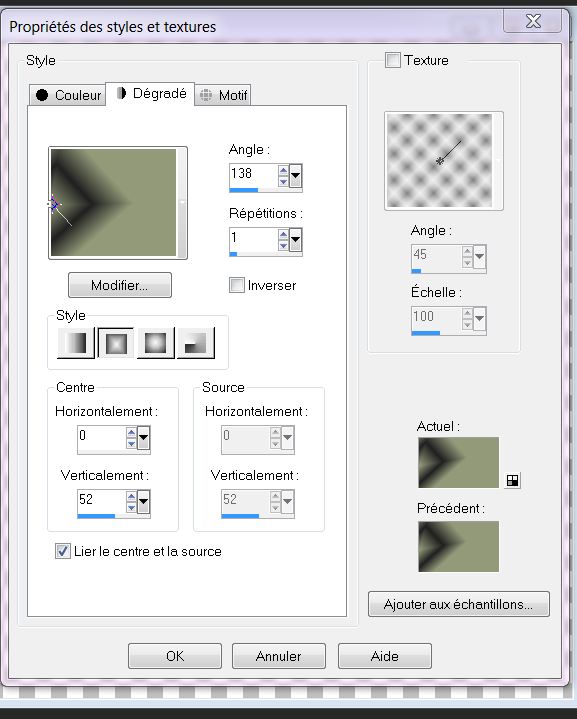
Task: Check the Inverser checkbox
Action: [237, 285]
